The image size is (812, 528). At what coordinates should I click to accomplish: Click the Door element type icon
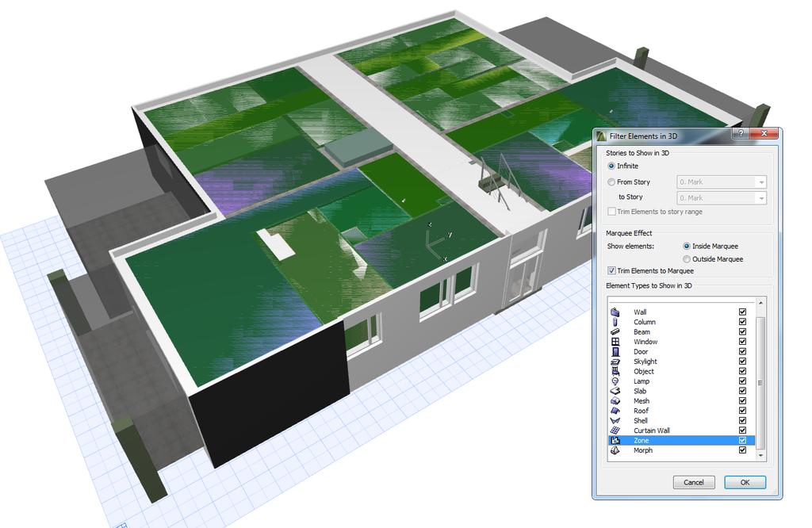click(x=615, y=351)
